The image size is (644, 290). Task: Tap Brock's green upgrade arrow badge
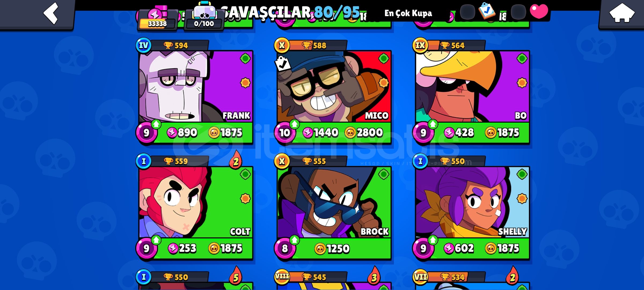tap(294, 240)
